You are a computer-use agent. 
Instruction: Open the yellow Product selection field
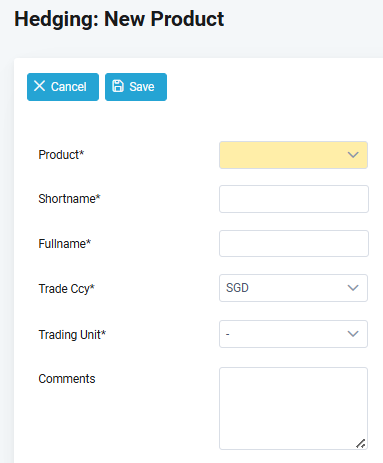(293, 155)
